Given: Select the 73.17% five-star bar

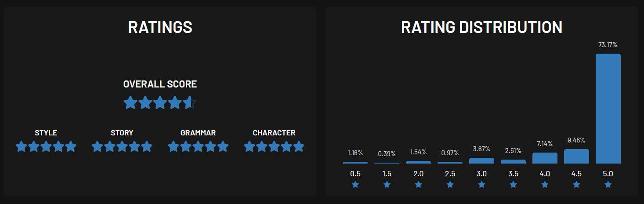Looking at the screenshot, I should pos(608,109).
